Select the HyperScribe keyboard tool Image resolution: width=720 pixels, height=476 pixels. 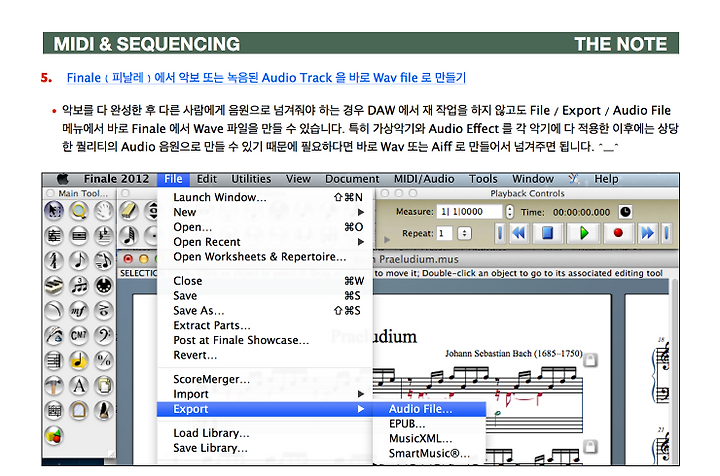click(54, 286)
